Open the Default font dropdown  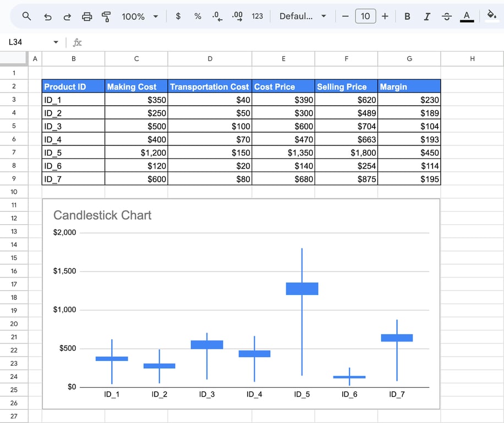tap(303, 16)
